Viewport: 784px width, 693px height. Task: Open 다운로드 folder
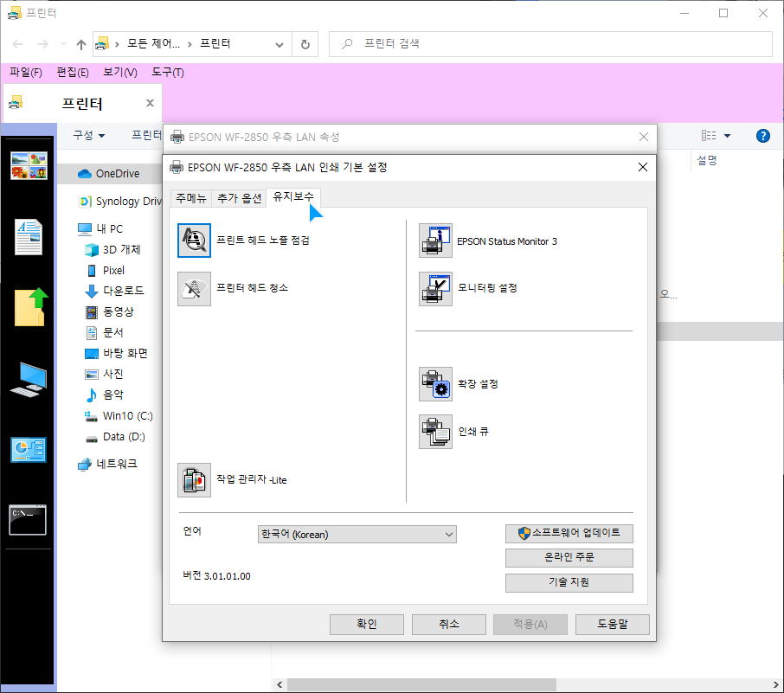point(114,291)
